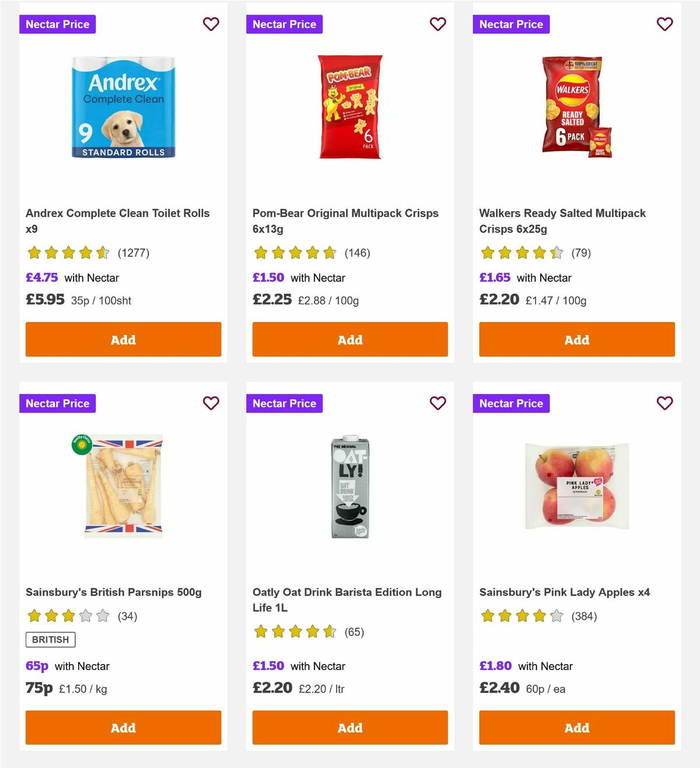This screenshot has width=700, height=768.
Task: Click the star rating of Pink Lady Apples
Action: (521, 616)
